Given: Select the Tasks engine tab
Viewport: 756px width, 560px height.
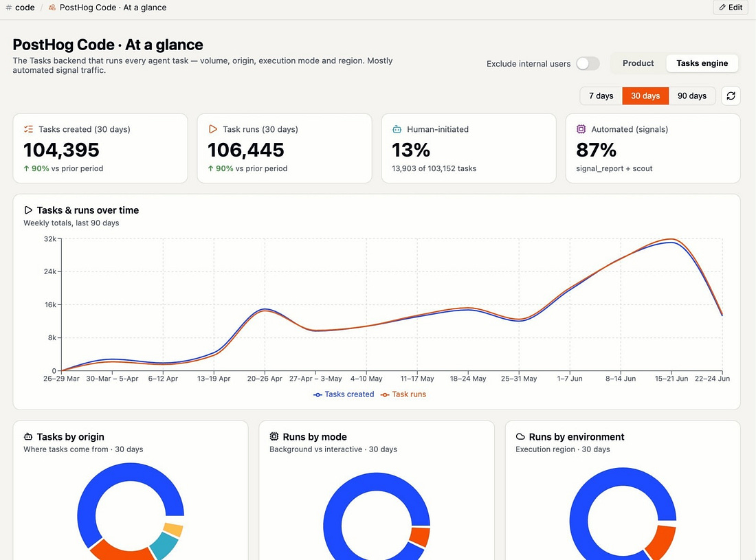Looking at the screenshot, I should [702, 63].
